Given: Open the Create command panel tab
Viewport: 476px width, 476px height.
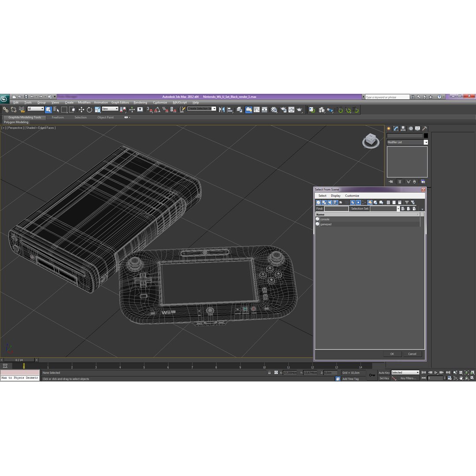Looking at the screenshot, I should click(389, 128).
